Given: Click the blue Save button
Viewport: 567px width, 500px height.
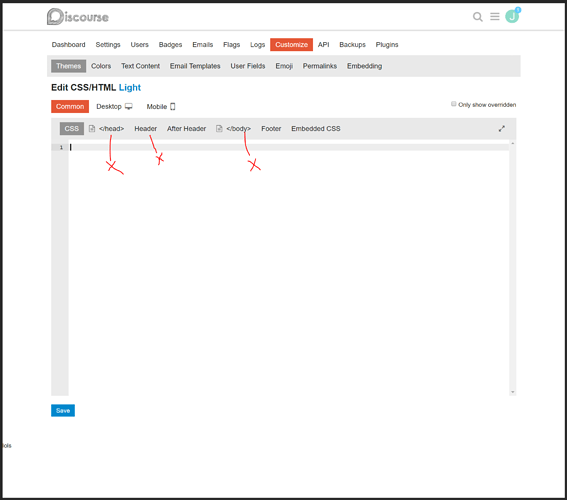Looking at the screenshot, I should [63, 410].
